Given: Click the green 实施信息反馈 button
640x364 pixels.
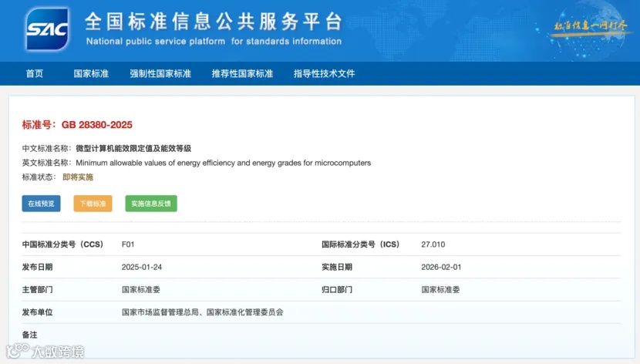Looking at the screenshot, I should pyautogui.click(x=151, y=204).
